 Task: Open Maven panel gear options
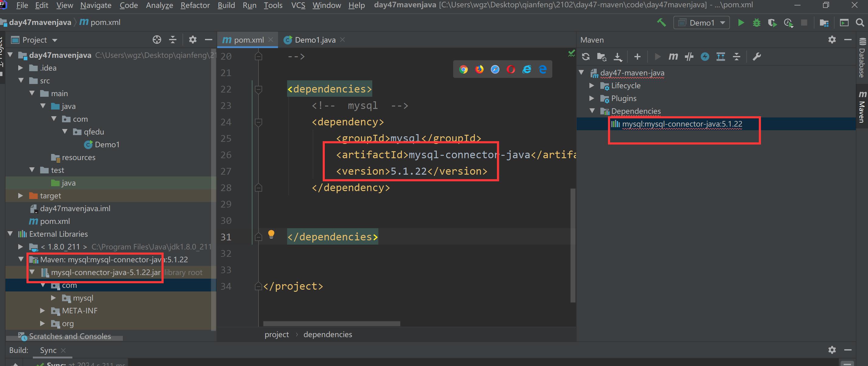[x=832, y=40]
